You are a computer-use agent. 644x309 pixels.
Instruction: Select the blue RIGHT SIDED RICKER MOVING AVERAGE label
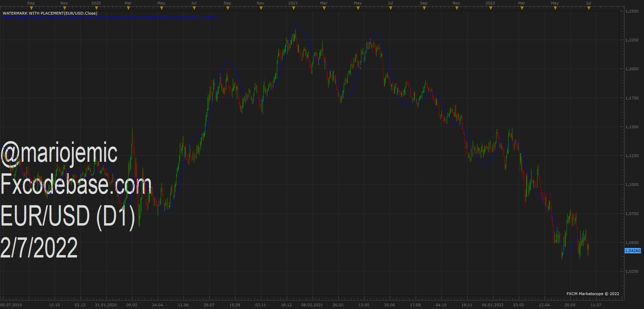click(109, 18)
